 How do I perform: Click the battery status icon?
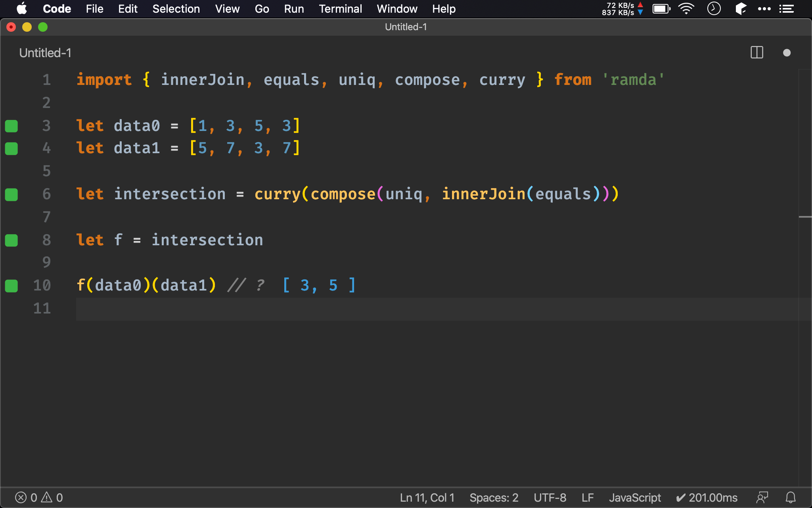point(661,8)
